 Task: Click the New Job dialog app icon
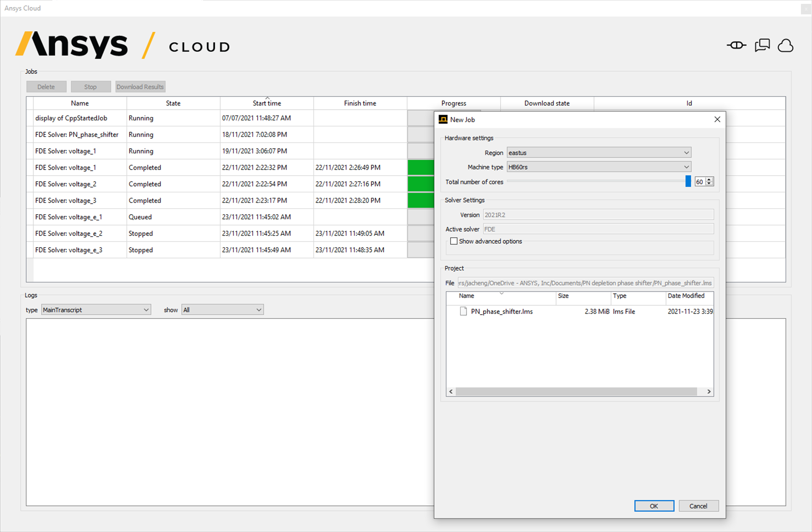click(x=443, y=120)
